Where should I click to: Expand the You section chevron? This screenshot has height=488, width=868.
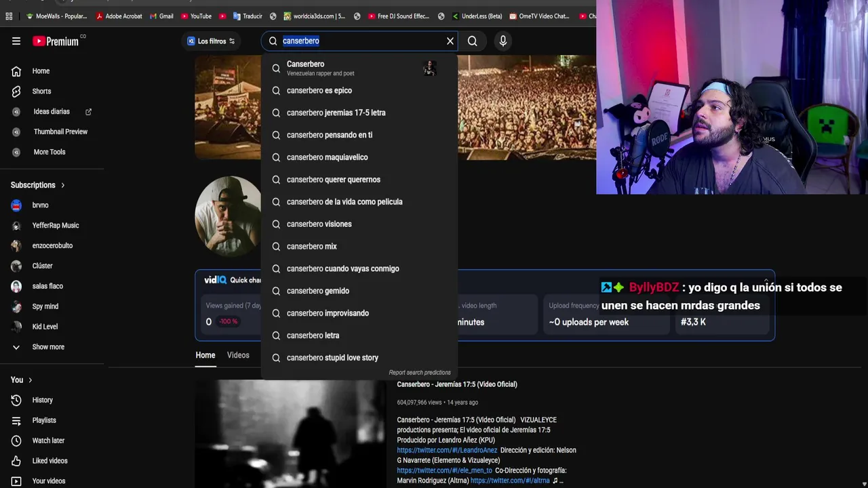30,380
